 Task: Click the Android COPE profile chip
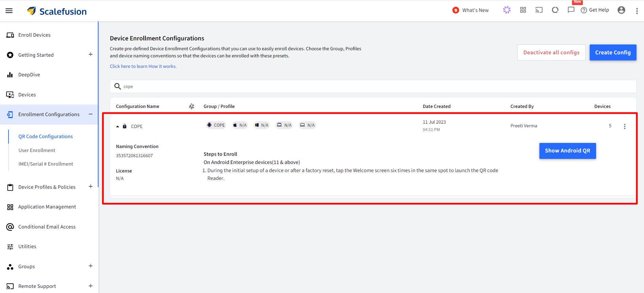pyautogui.click(x=216, y=125)
